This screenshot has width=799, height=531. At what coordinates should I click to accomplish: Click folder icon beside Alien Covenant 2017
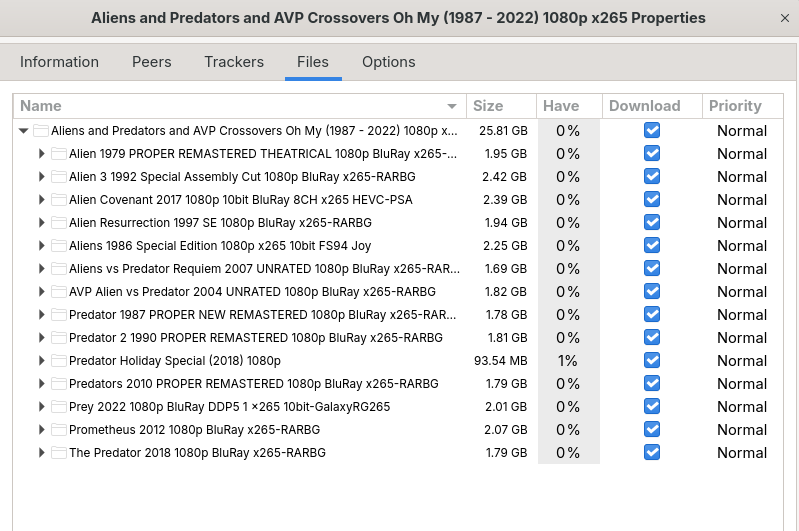pyautogui.click(x=59, y=200)
